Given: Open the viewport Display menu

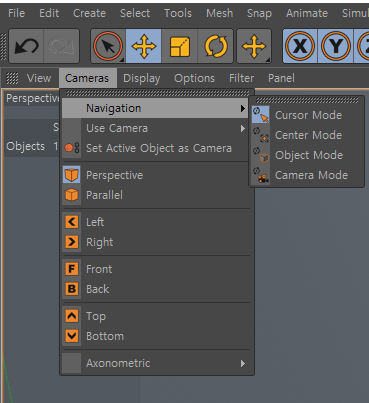Looking at the screenshot, I should pyautogui.click(x=142, y=78).
